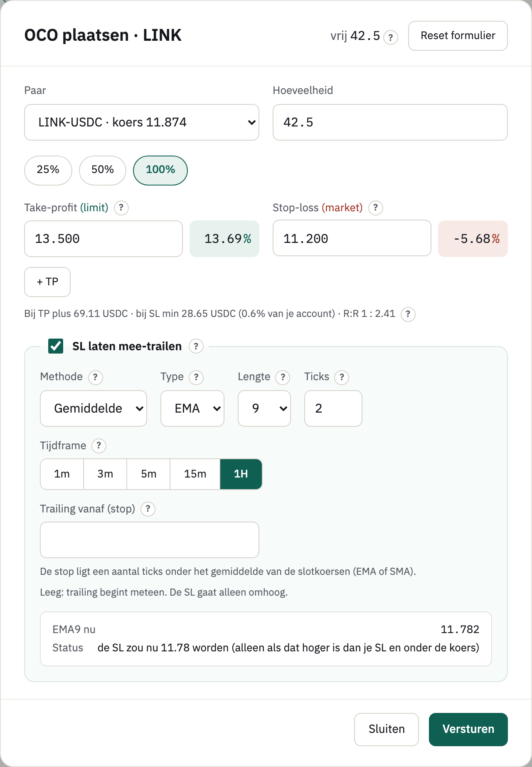Open Tijdframe help icon
Screen dimensions: 532x767
point(99,446)
